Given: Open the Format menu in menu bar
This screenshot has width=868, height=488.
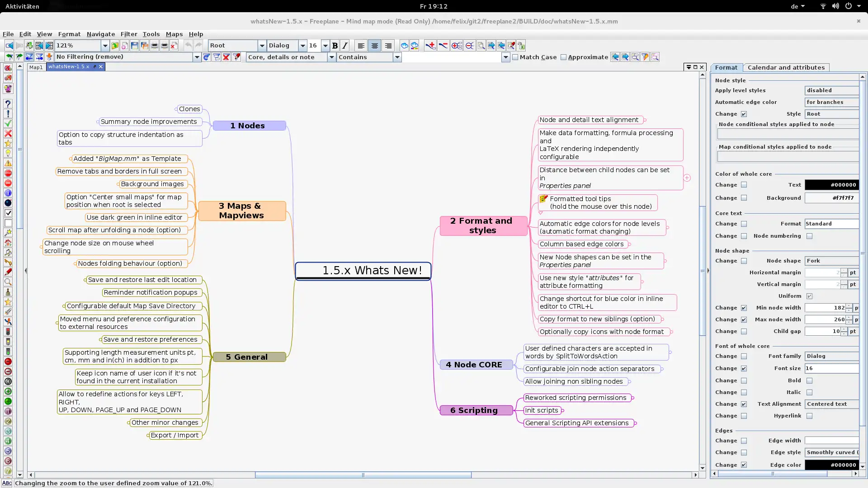Looking at the screenshot, I should 69,33.
